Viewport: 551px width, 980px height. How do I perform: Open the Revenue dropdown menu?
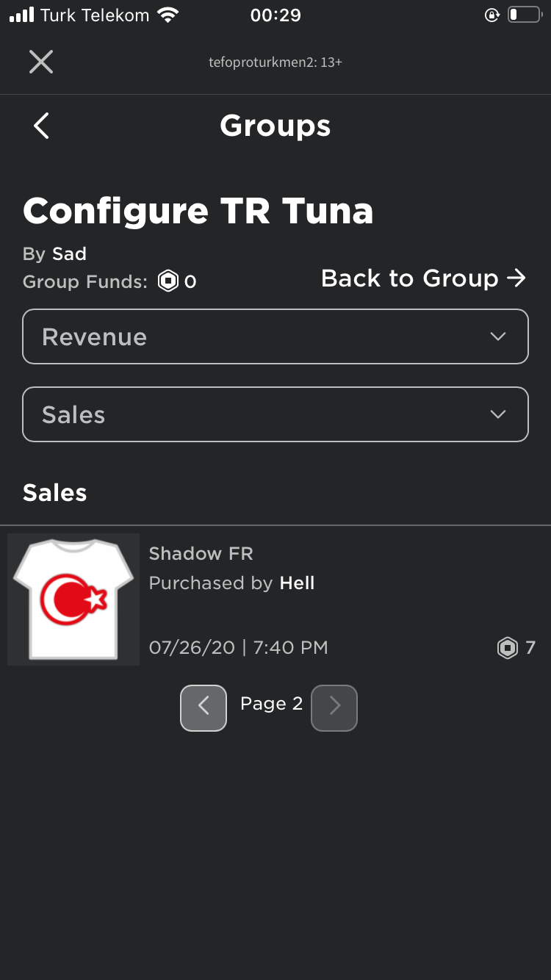point(275,336)
